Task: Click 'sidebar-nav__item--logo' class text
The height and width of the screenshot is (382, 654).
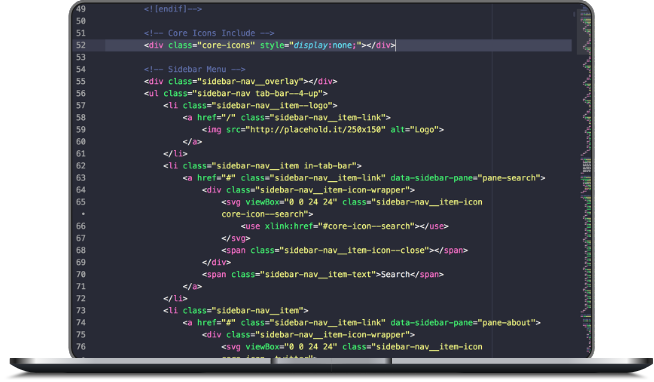Action: [x=272, y=106]
